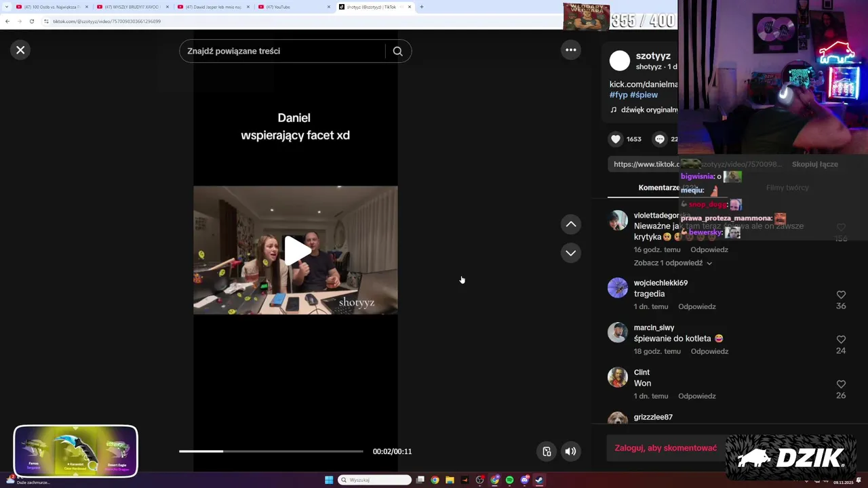Seek on the video progress bar
The width and height of the screenshot is (868, 488).
coord(271,451)
